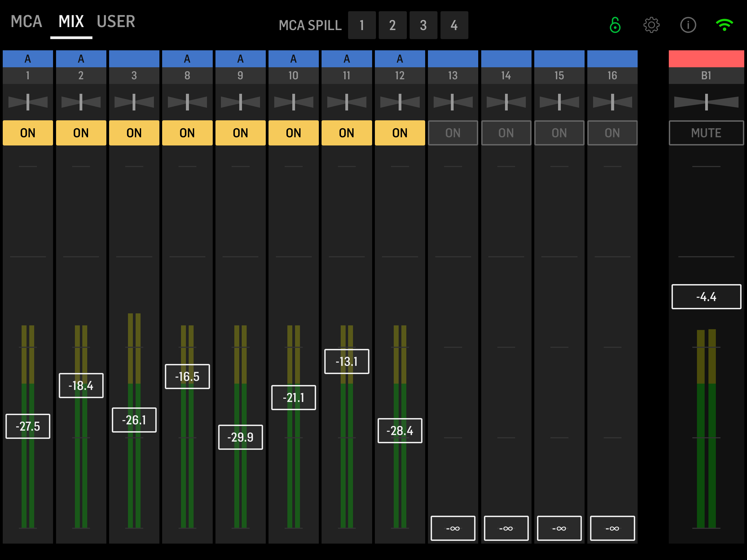This screenshot has height=560, width=747.
Task: Click the channel number 10 label
Action: [x=293, y=75]
